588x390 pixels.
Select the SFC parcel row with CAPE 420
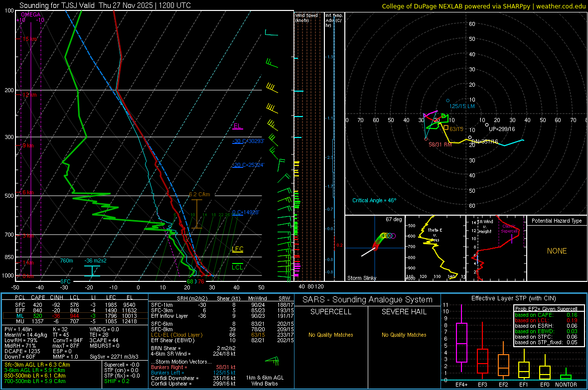[x=75, y=305]
